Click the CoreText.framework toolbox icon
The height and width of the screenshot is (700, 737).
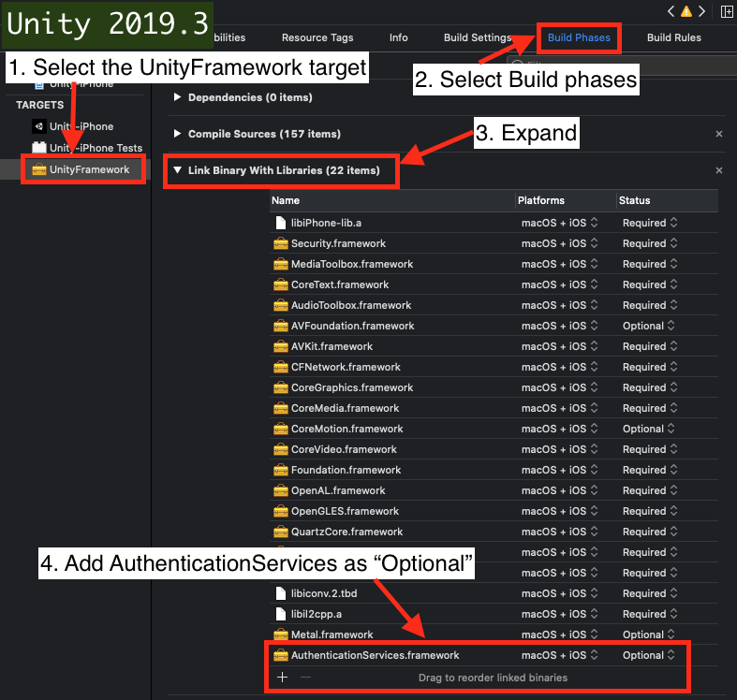click(281, 284)
